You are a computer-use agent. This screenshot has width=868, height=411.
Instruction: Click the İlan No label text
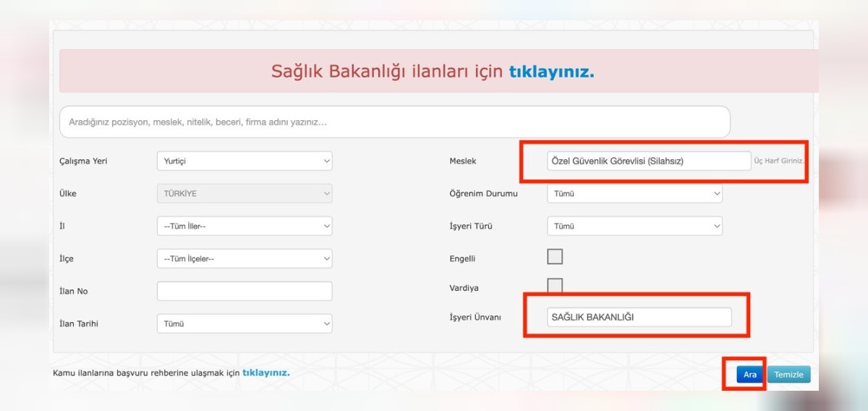tap(73, 291)
